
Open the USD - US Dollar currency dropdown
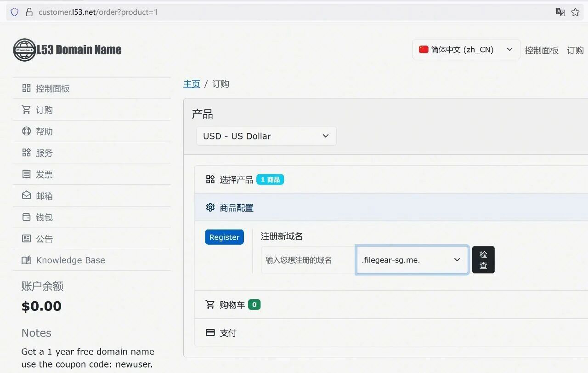266,136
